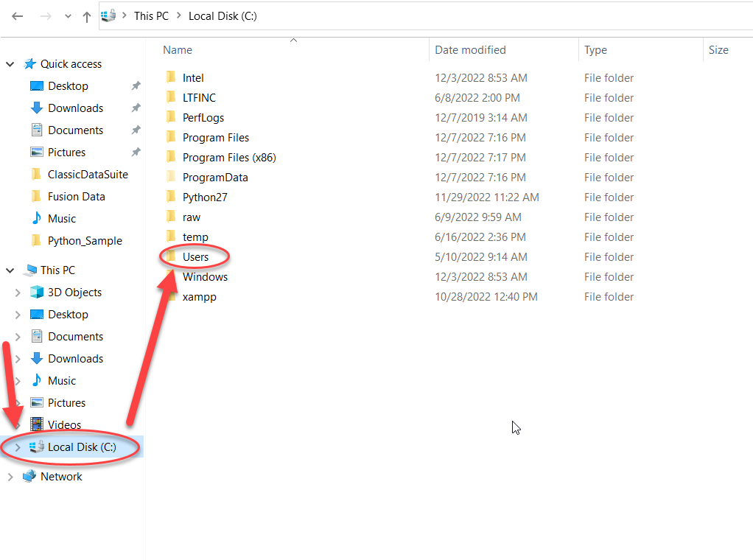Select the faded ProgramData folder icon
The image size is (753, 560).
click(x=171, y=177)
